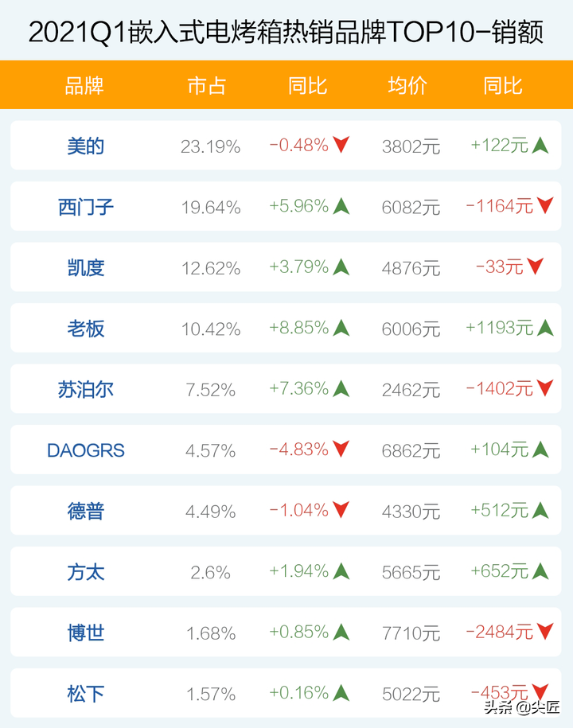
Task: Click the green up arrow next to +512元
Action: [540, 510]
